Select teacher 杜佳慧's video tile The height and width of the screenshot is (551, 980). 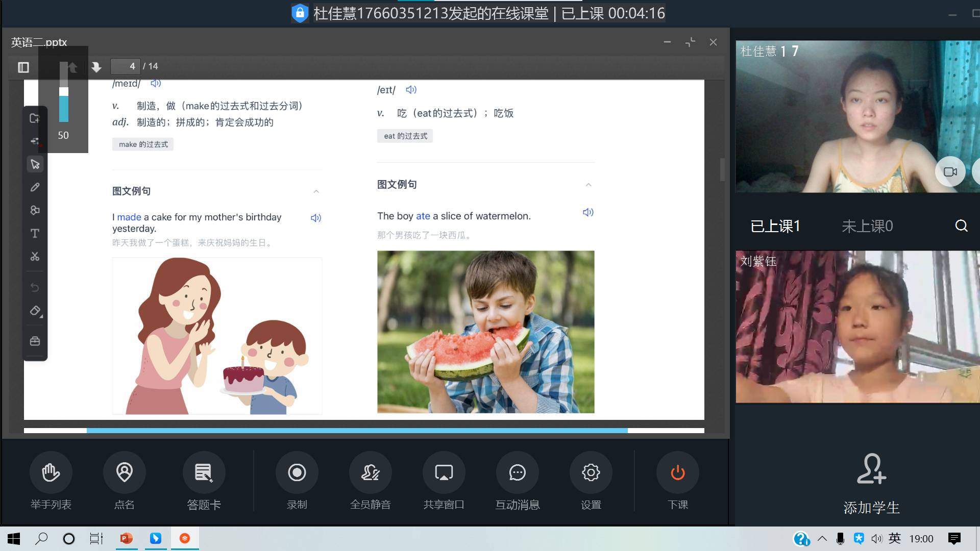coord(857,116)
